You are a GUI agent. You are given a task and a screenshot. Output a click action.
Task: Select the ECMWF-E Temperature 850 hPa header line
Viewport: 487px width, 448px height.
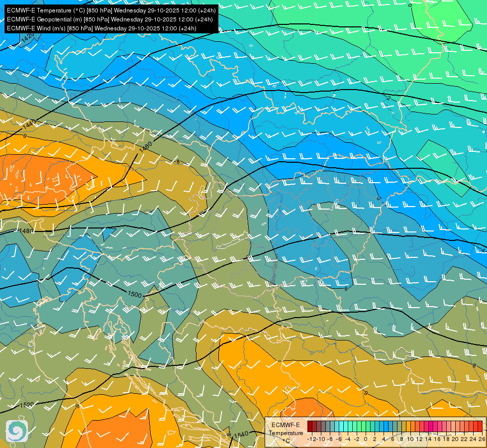point(111,10)
